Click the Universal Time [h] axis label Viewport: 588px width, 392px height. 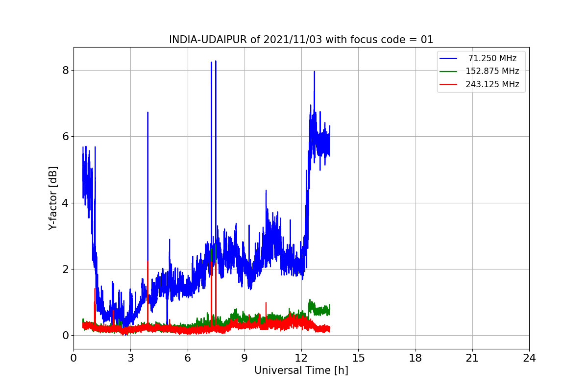[301, 370]
